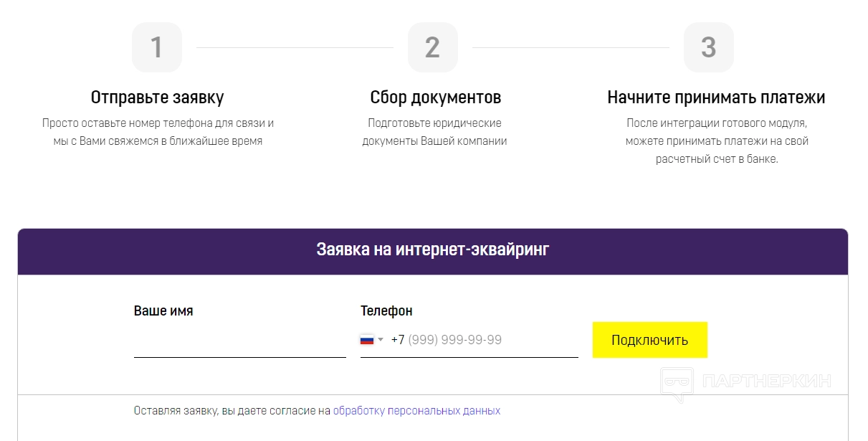Open the "обработку персональных данных" link
Viewport: 868px width, 441px height.
coord(416,411)
